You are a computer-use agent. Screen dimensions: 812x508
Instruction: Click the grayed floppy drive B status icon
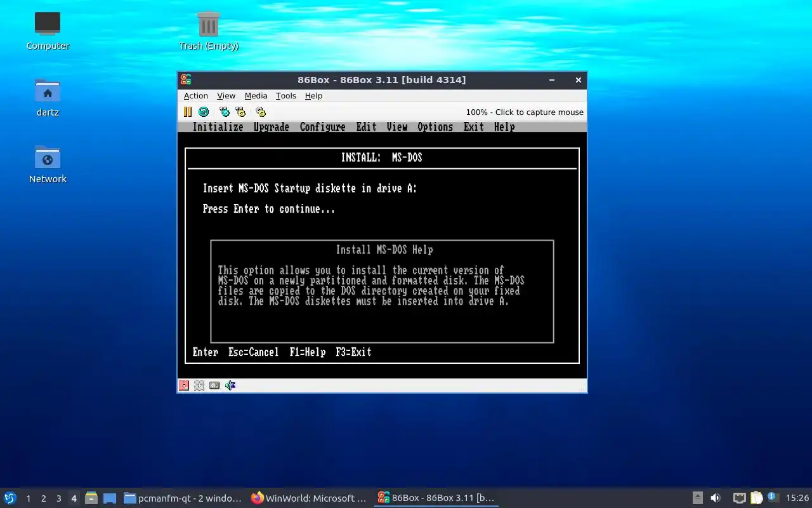pyautogui.click(x=199, y=385)
